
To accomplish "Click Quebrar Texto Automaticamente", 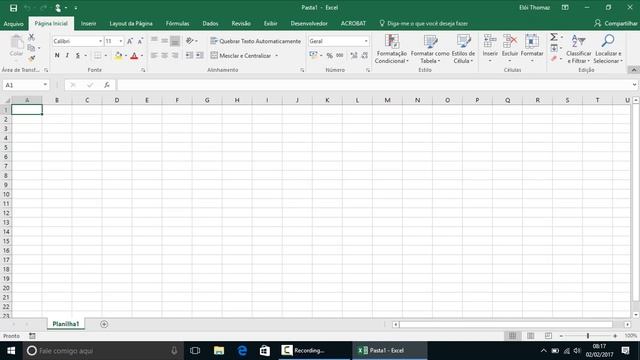I will point(256,41).
